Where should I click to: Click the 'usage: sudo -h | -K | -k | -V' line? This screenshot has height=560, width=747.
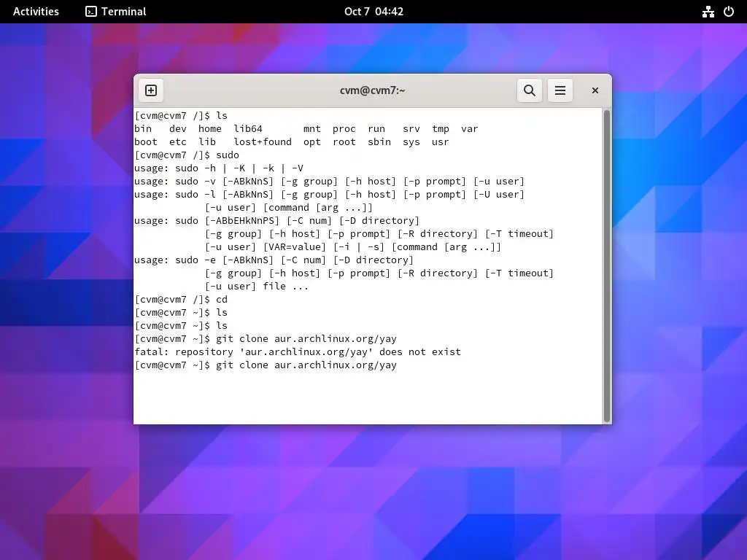219,168
